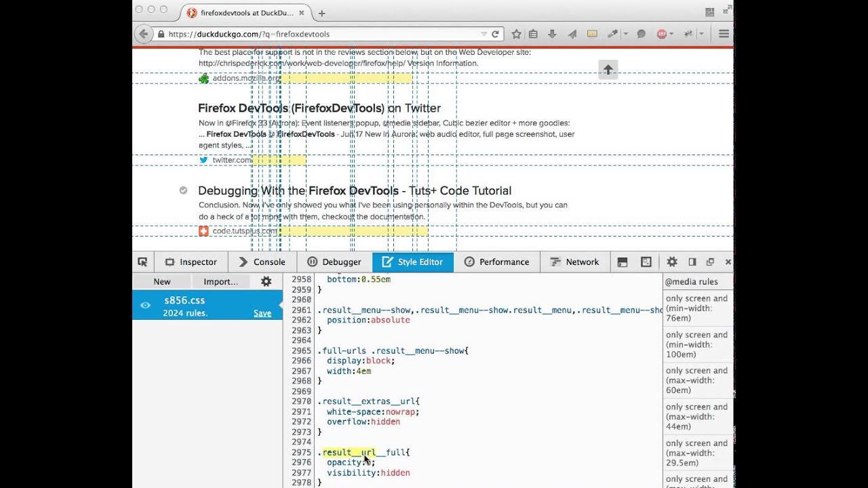Click the yellow ruler toolbar icon
The width and height of the screenshot is (868, 488).
click(591, 34)
